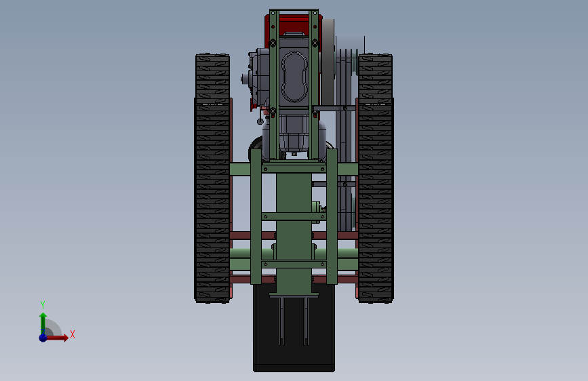This screenshot has width=588, height=381.
Task: Select the green central vertical column
Action: click(294, 233)
